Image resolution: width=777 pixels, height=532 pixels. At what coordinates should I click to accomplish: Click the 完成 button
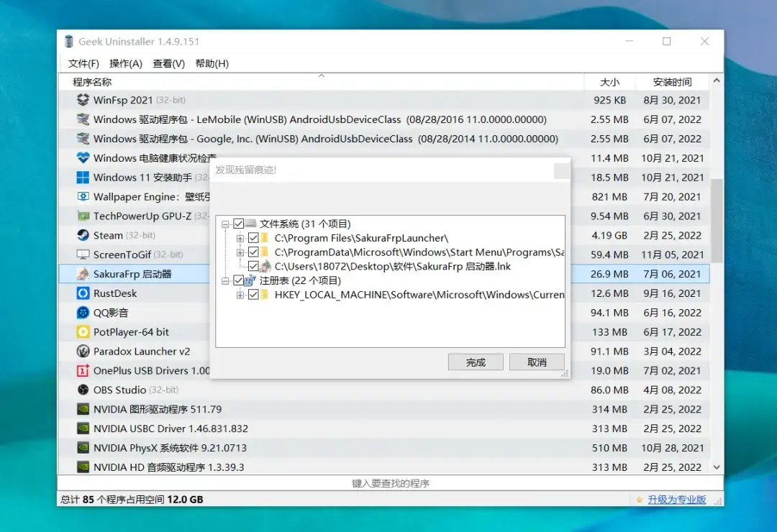pyautogui.click(x=476, y=362)
